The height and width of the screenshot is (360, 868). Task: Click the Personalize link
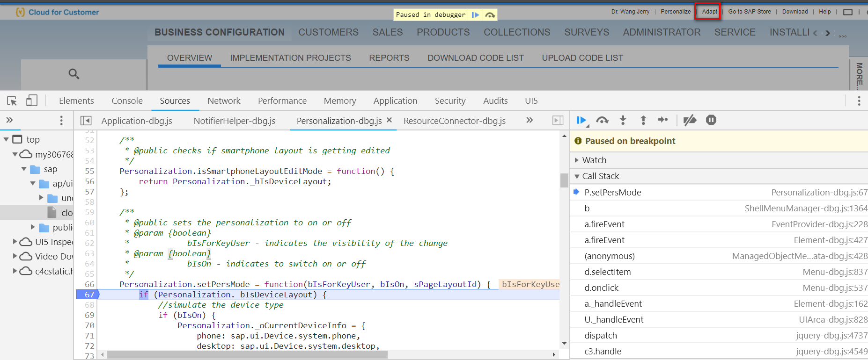(676, 12)
